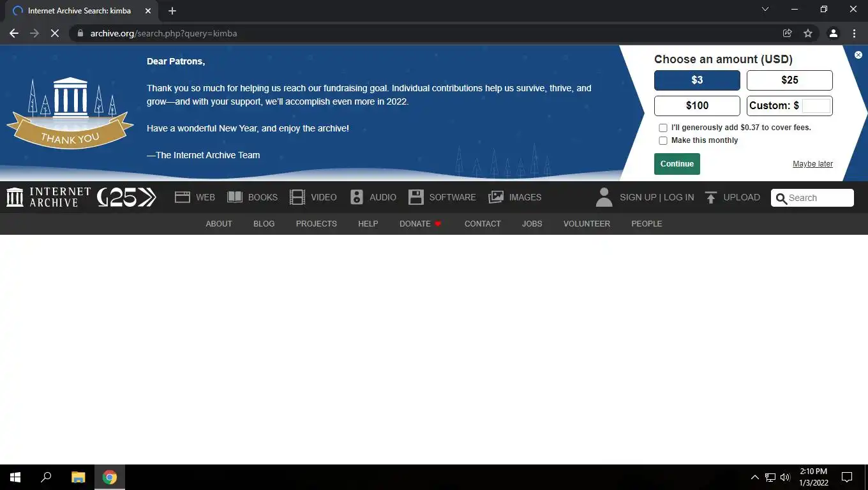Open the Books section icon
This screenshot has width=868, height=490.
click(235, 197)
